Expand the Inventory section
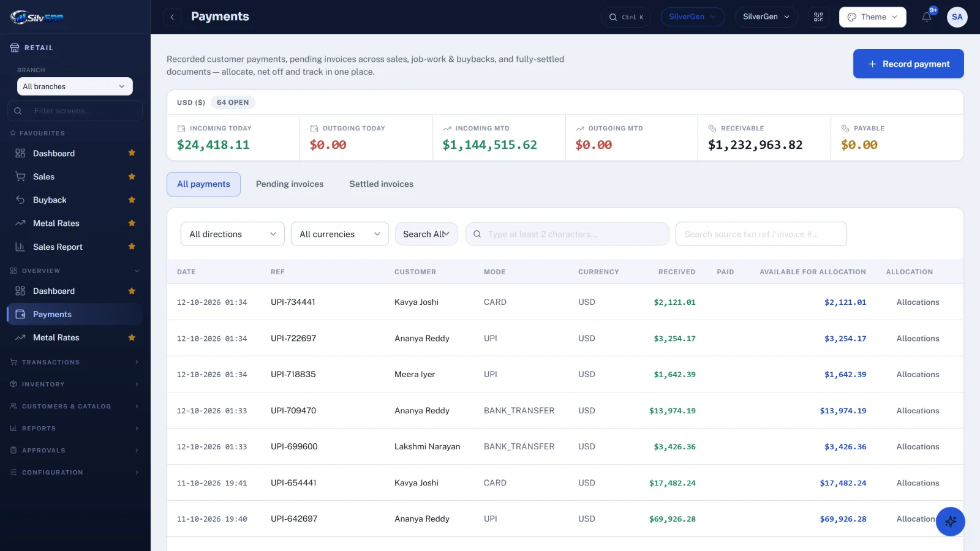 pos(75,384)
